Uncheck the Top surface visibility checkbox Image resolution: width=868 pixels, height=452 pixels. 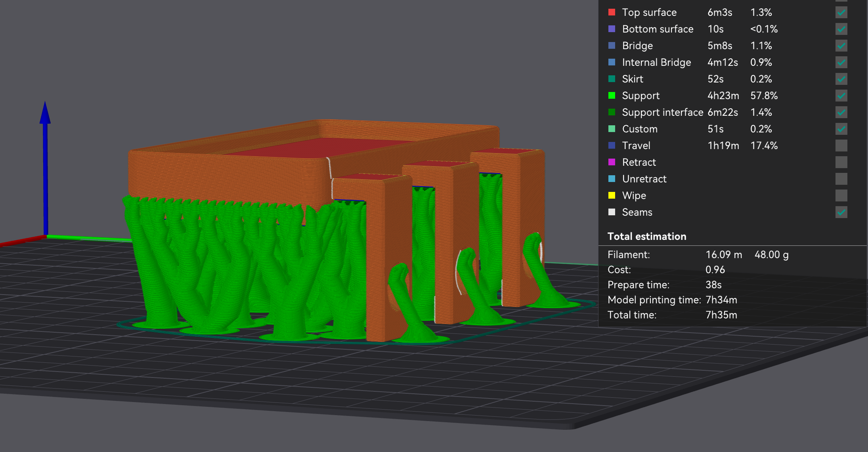(841, 13)
